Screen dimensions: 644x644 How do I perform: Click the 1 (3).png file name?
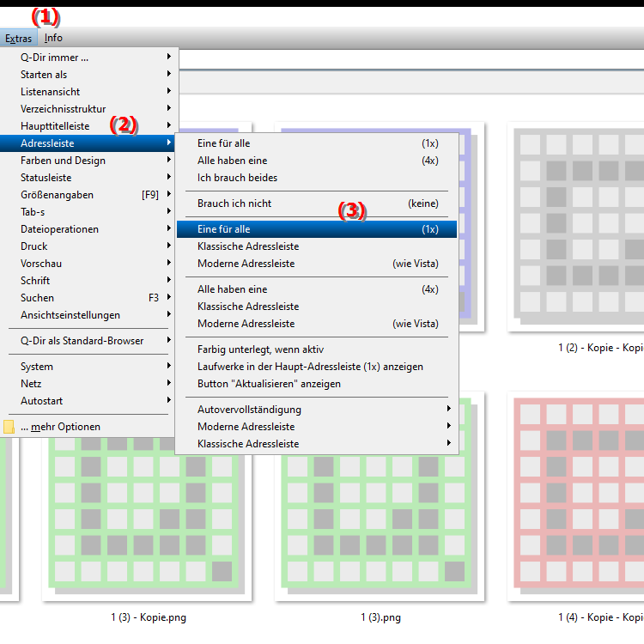pos(380,617)
